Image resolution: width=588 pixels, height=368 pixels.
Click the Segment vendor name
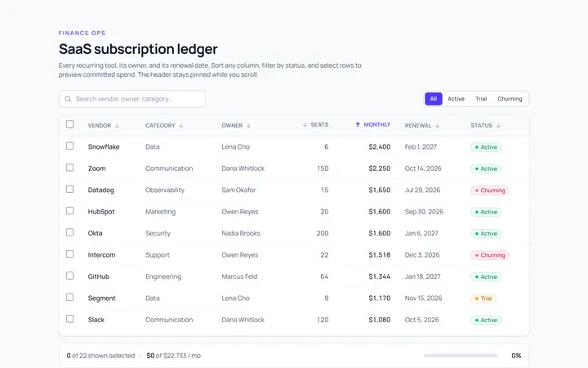click(101, 298)
